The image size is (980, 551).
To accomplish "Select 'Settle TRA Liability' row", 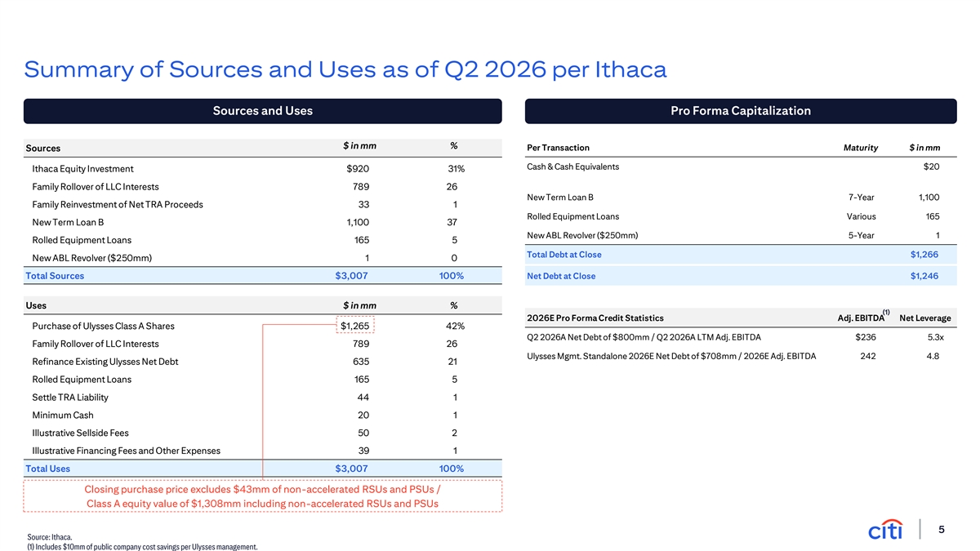I will 69,398.
